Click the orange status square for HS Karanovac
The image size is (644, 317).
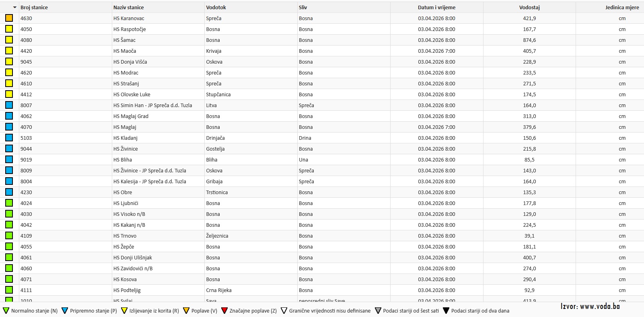tap(9, 18)
